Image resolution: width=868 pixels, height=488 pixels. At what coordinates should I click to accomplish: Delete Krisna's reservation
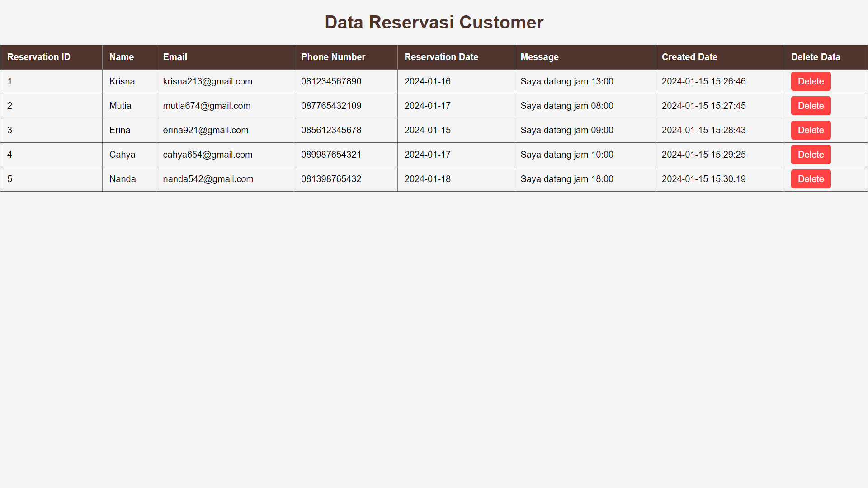(x=811, y=81)
